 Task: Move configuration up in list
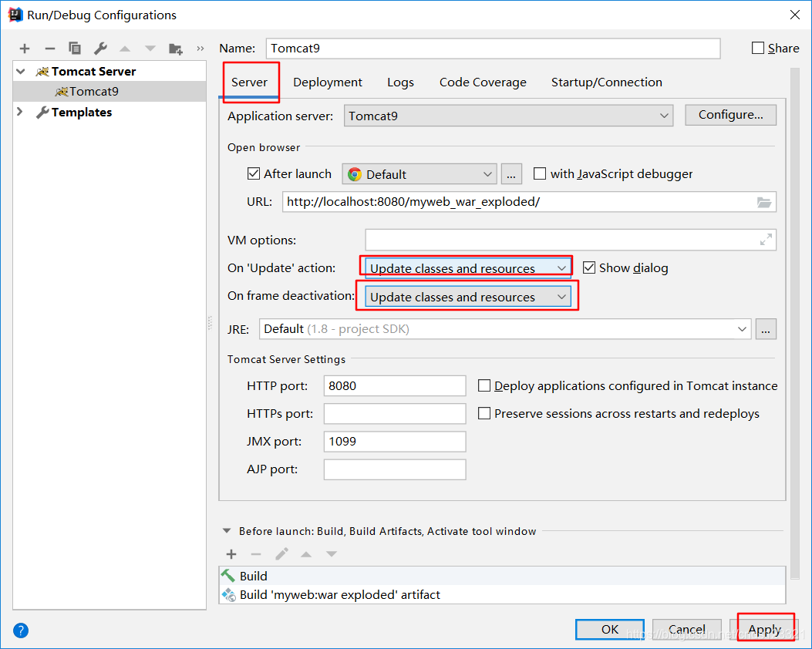point(125,49)
